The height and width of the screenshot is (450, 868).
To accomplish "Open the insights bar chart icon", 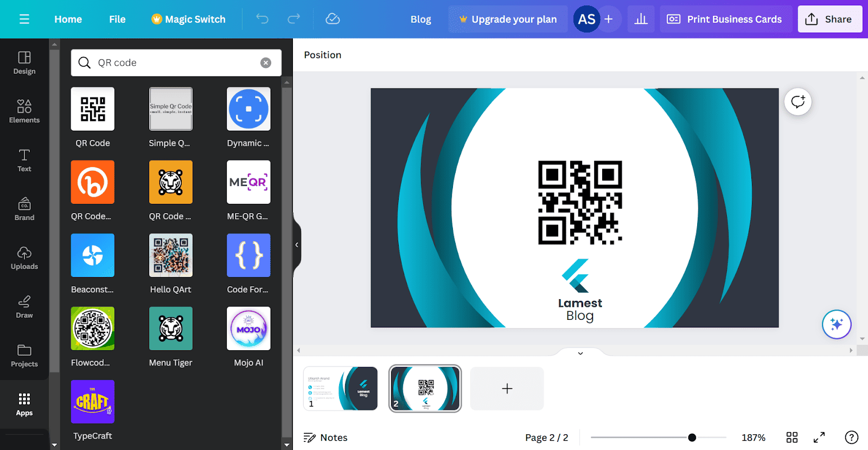I will [x=641, y=19].
